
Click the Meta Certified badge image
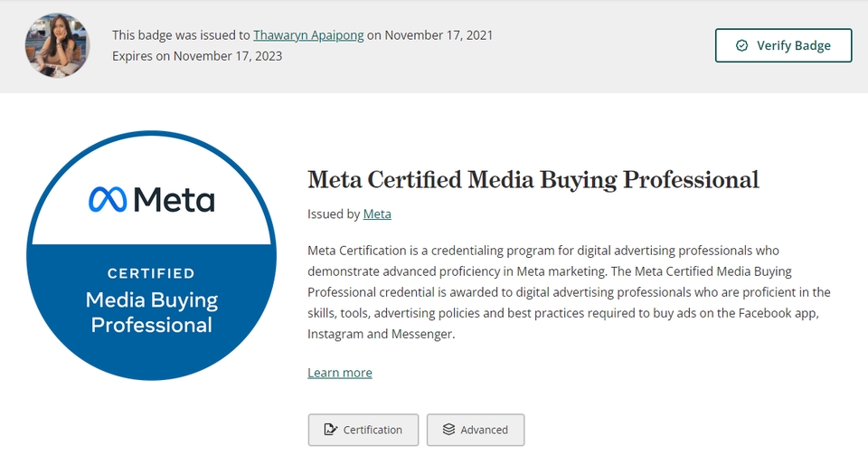click(152, 256)
